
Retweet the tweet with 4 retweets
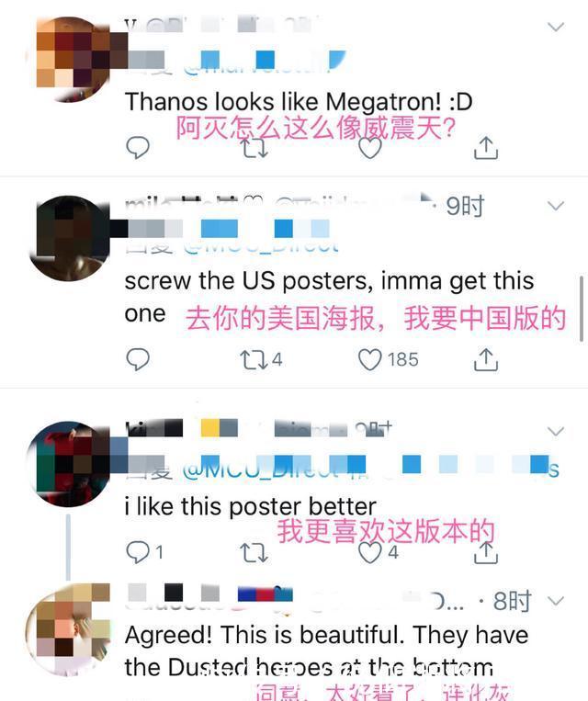[x=261, y=359]
